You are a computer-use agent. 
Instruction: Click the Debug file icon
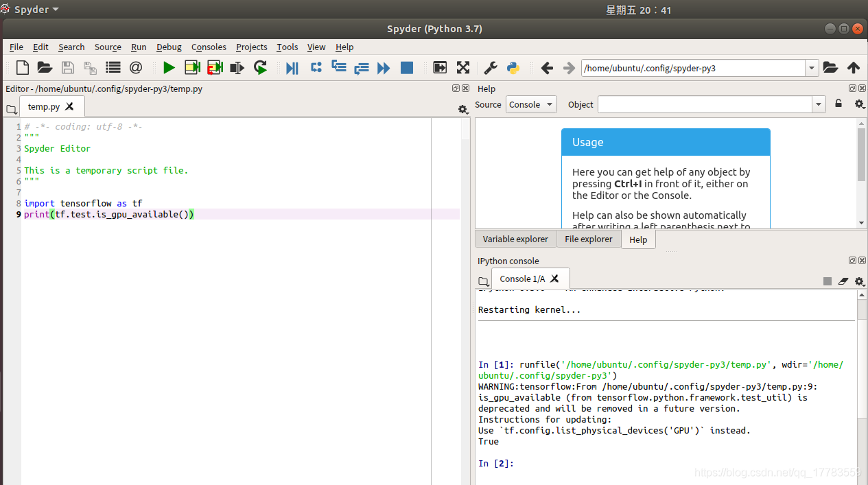(292, 68)
